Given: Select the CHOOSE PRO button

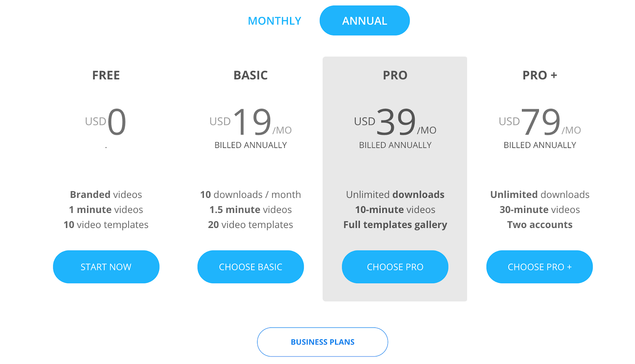Looking at the screenshot, I should pos(395,267).
